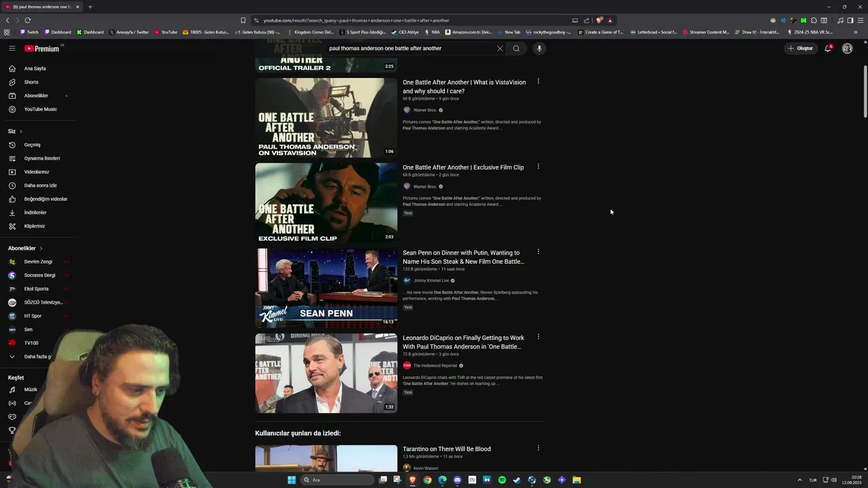Open Spotify from the taskbar
The image size is (868, 488).
pos(502,480)
